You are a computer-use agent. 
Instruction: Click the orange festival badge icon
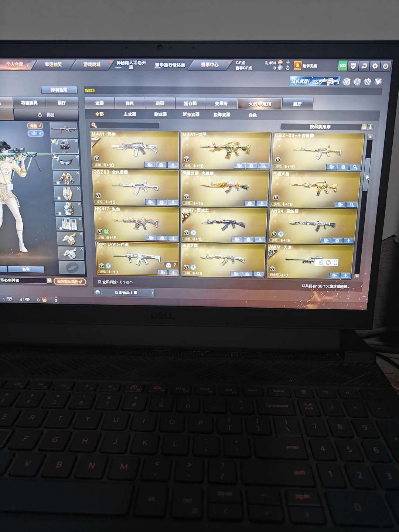(297, 65)
